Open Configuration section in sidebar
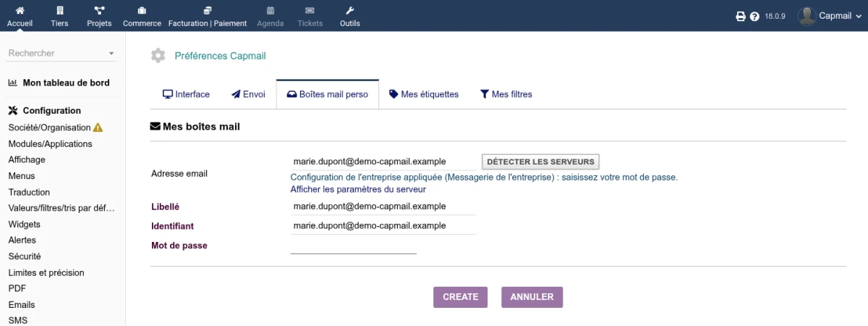 click(x=52, y=111)
